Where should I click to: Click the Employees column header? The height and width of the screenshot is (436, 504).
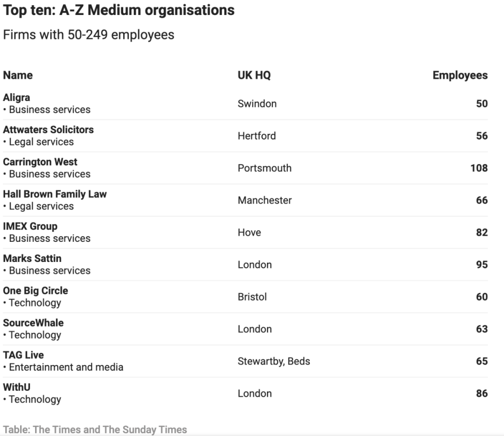coord(460,75)
